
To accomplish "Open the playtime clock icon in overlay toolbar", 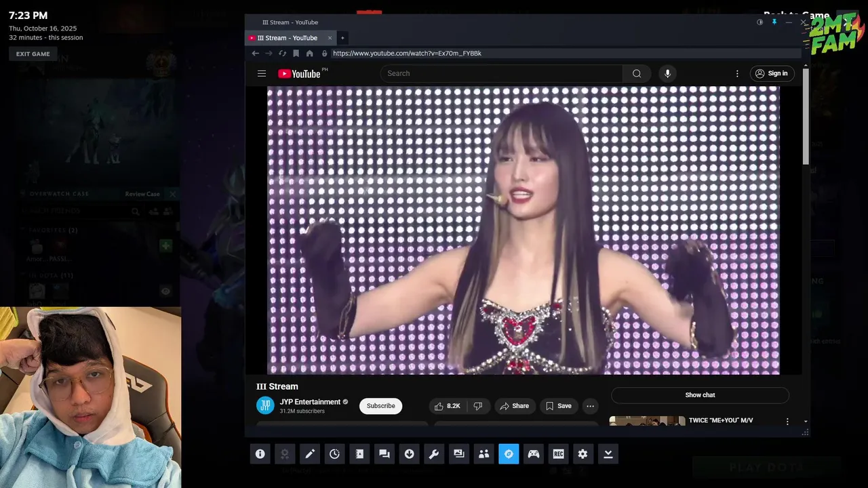I will pyautogui.click(x=334, y=454).
